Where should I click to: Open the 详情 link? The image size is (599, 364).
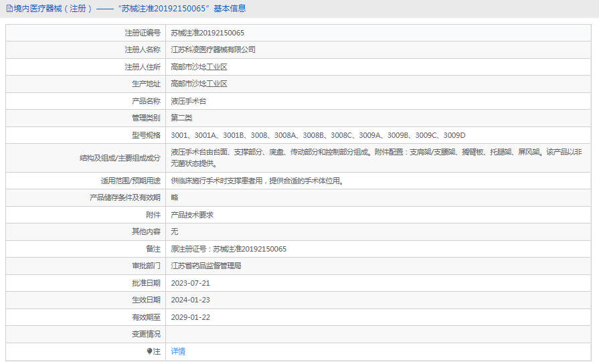pos(178,351)
